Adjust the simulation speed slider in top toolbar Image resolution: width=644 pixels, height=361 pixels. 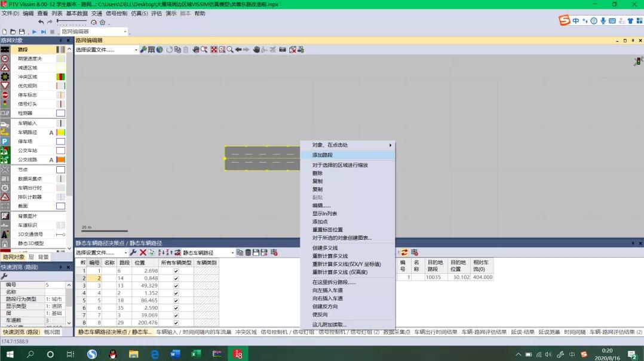click(x=72, y=22)
